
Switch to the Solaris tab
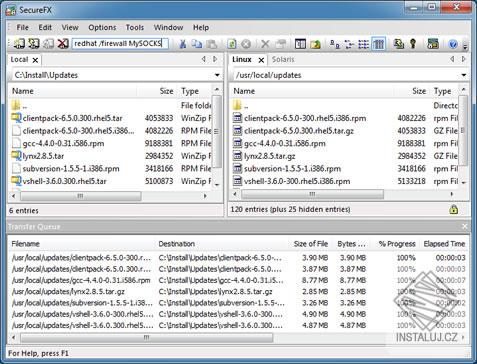283,59
